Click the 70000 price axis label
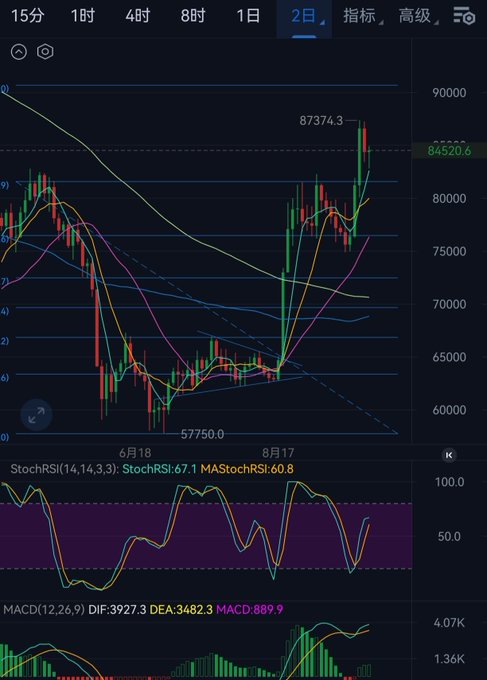 pos(449,304)
